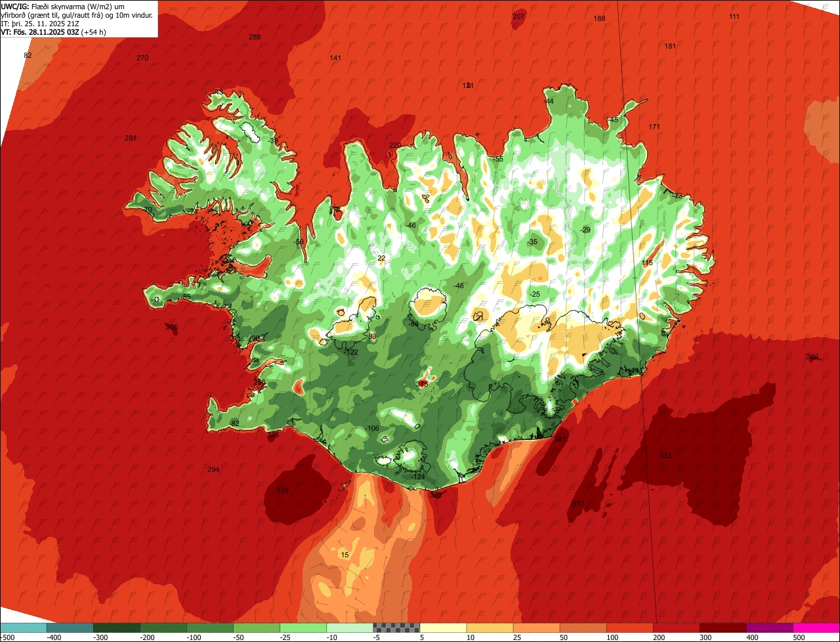Pick the dark red swatch between 300 and 400

[x=723, y=628]
